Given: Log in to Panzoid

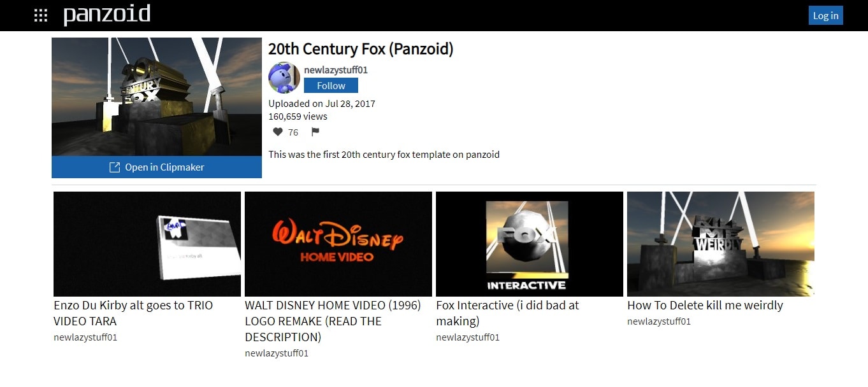Looking at the screenshot, I should [825, 15].
